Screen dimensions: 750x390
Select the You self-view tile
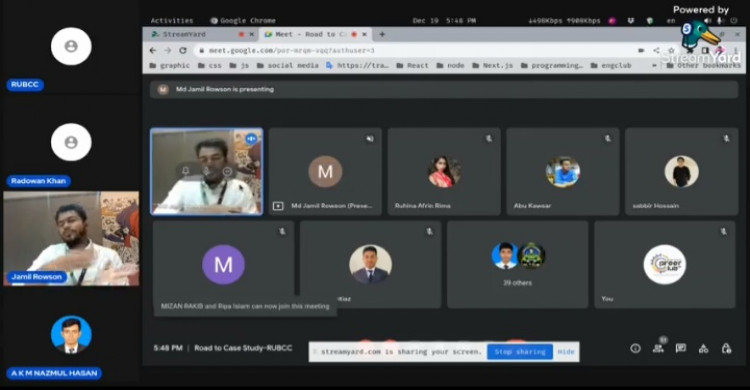665,264
